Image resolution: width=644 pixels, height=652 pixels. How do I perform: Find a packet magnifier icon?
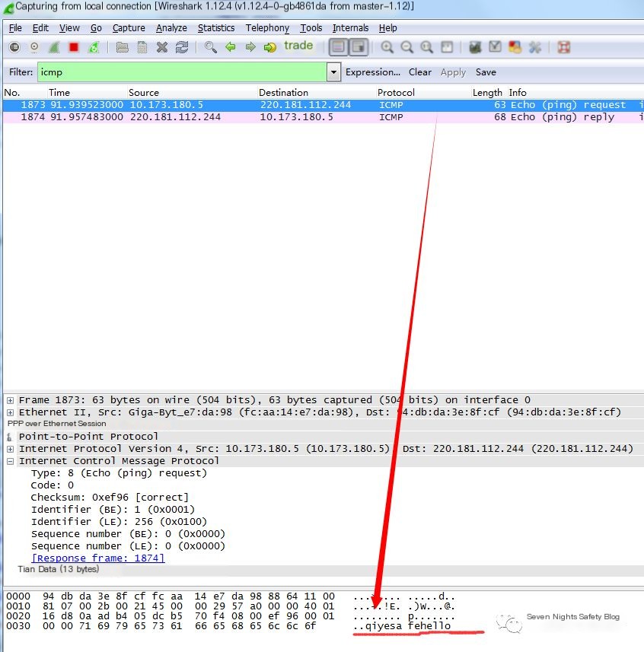(x=211, y=47)
